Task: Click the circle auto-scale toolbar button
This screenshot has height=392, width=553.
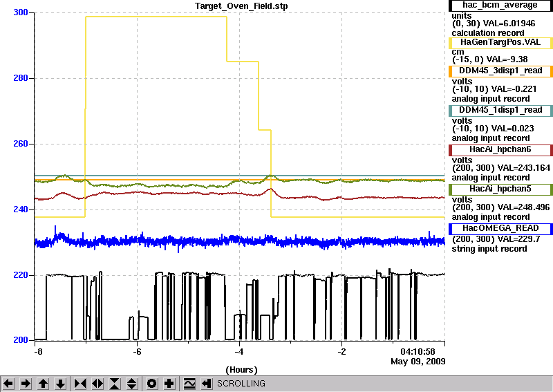Action: click(151, 384)
